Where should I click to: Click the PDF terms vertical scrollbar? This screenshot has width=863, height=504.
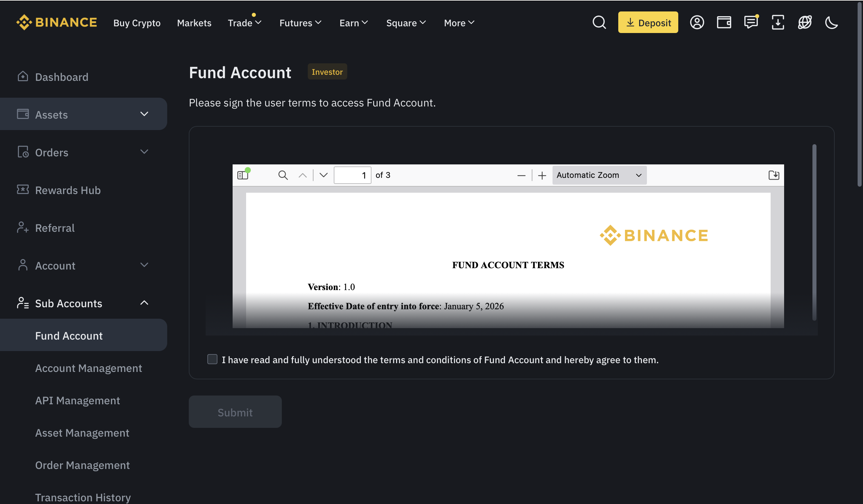point(814,233)
